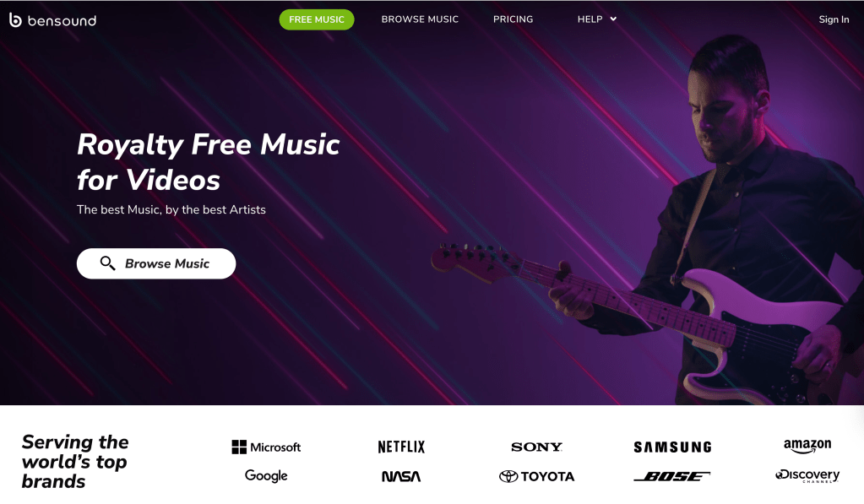Click the bensound wordmark text

point(62,21)
